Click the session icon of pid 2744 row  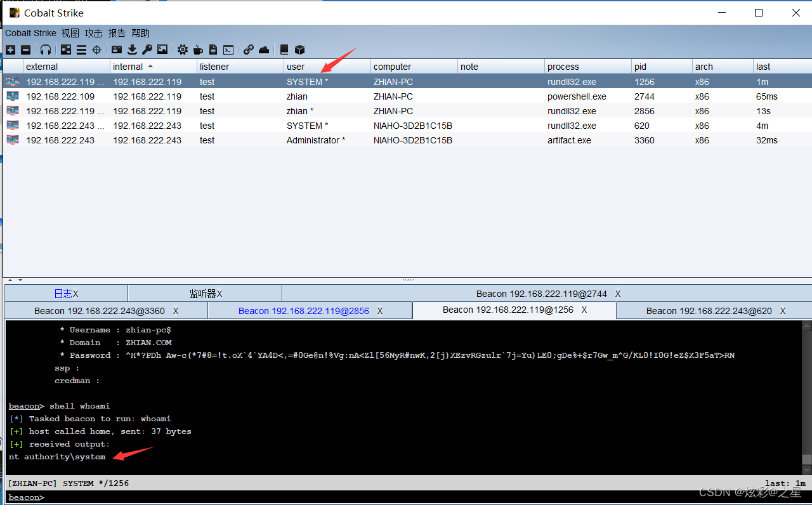tap(13, 96)
